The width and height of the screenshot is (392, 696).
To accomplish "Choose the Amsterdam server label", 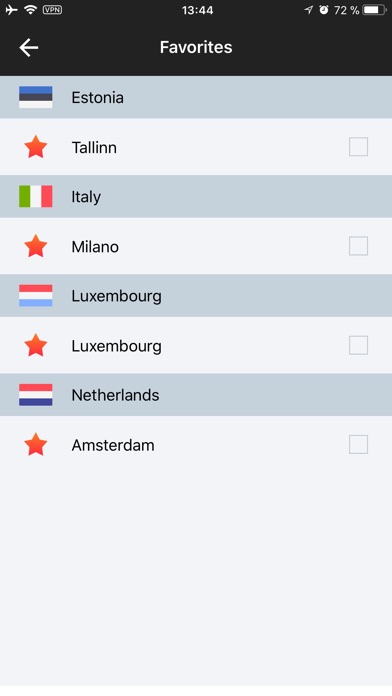I will click(113, 445).
